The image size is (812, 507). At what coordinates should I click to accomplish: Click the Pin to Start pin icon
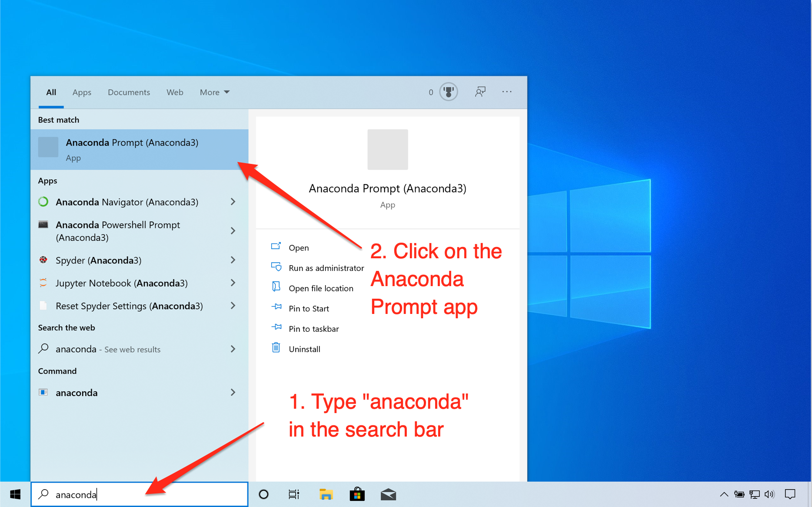tap(276, 307)
